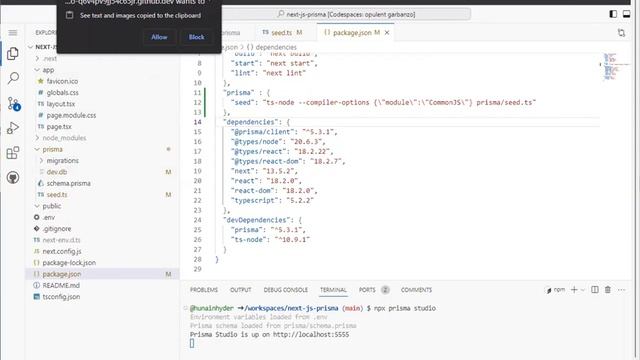Open dev.db file in prisma folder
Viewport: 640px width, 360px height.
click(57, 172)
